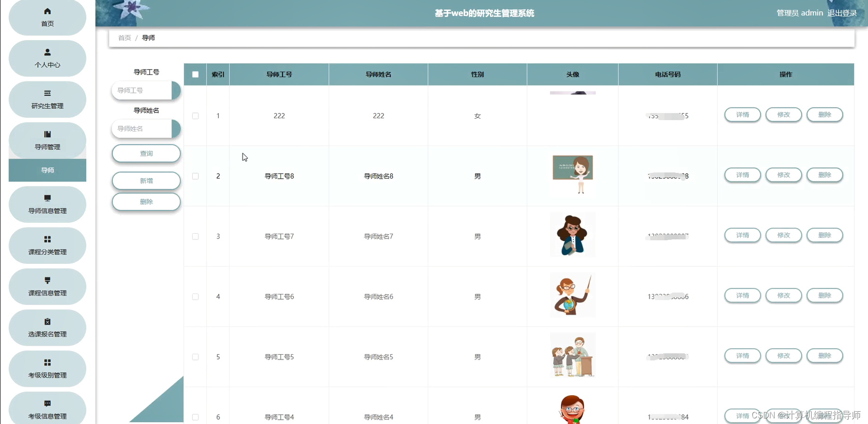The image size is (868, 424).
Task: Expand the 课程信息管理 menu
Action: [47, 286]
